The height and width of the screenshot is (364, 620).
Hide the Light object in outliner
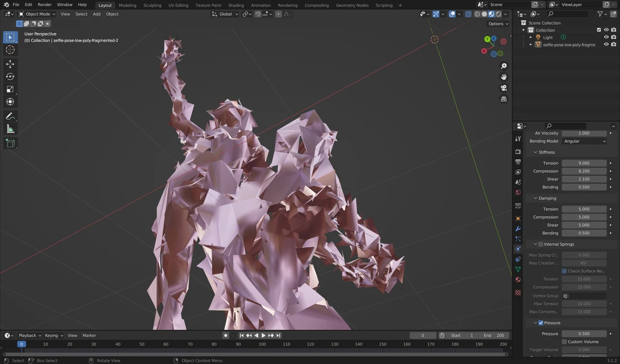(606, 37)
